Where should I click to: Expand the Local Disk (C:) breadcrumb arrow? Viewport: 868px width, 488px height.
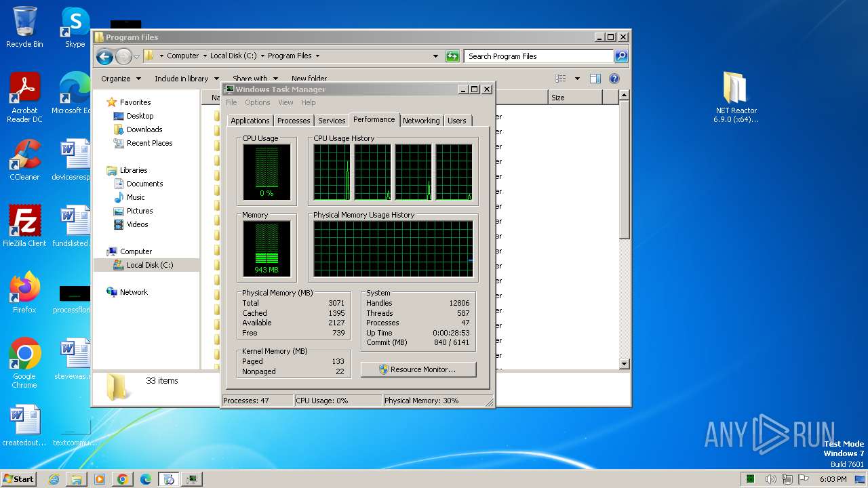pos(262,56)
